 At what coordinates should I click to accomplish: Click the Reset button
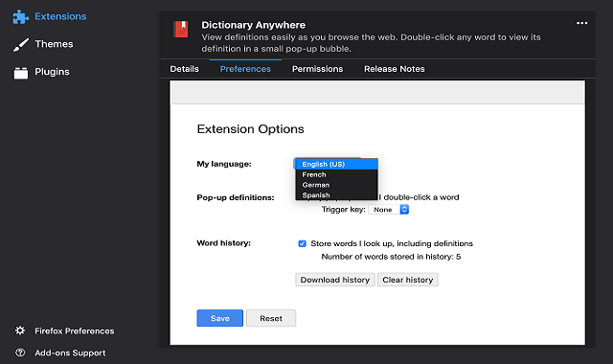click(x=271, y=318)
